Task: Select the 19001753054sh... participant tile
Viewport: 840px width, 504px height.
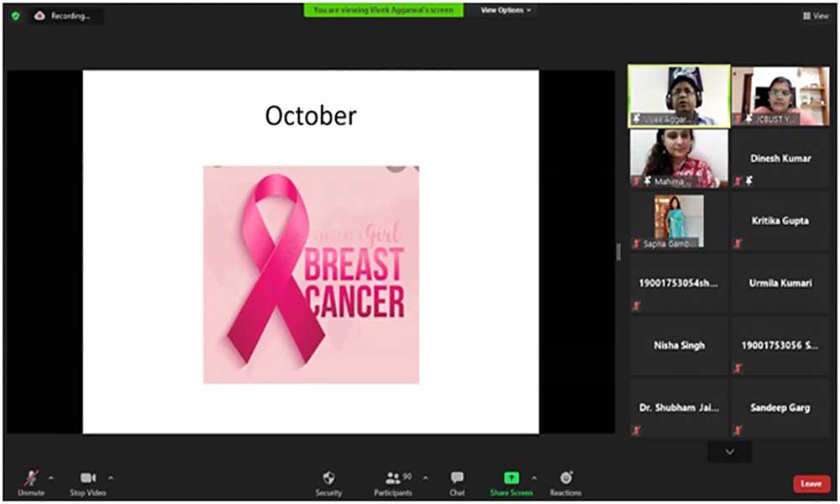Action: click(x=679, y=283)
